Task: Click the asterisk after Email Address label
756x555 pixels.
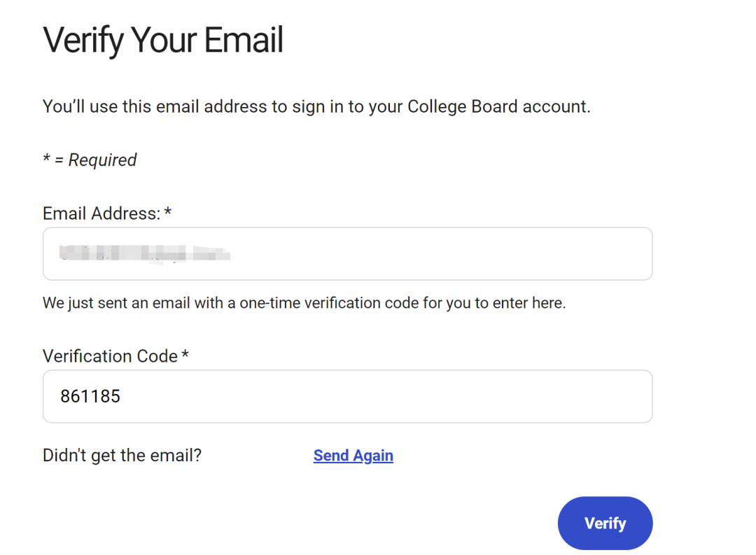Action: [168, 212]
